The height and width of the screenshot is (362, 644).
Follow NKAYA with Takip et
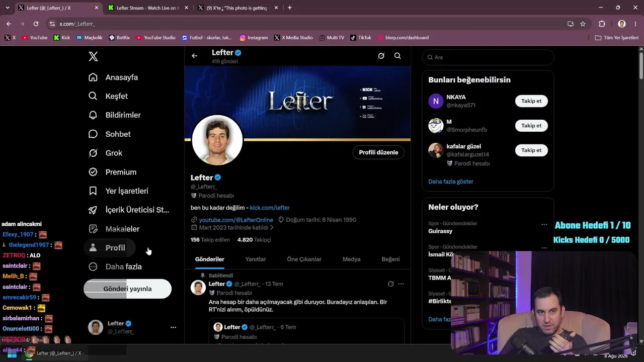(x=531, y=101)
